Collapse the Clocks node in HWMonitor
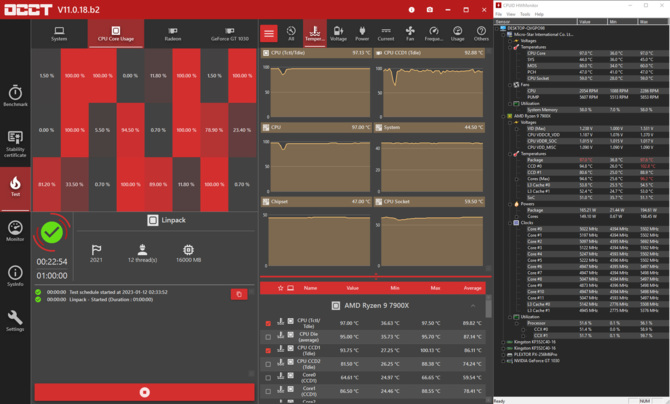Viewport: 670px width, 404px height. (x=510, y=223)
